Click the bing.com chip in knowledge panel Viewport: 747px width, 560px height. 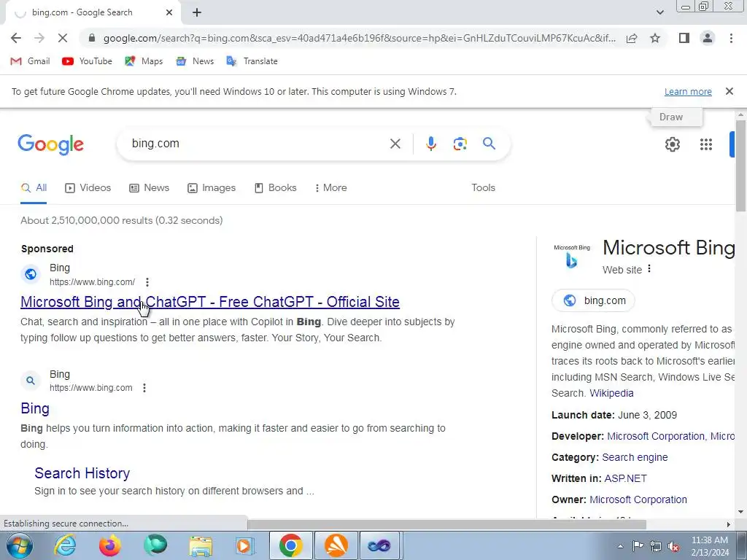(593, 300)
